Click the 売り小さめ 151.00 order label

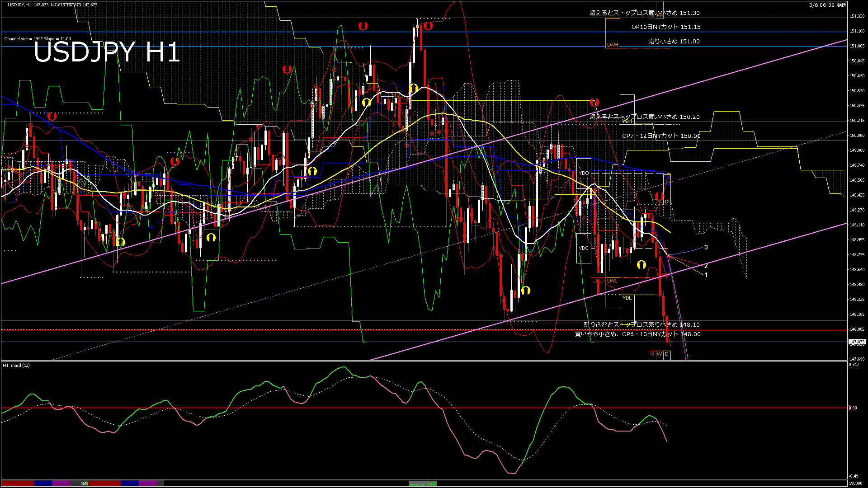pyautogui.click(x=674, y=41)
